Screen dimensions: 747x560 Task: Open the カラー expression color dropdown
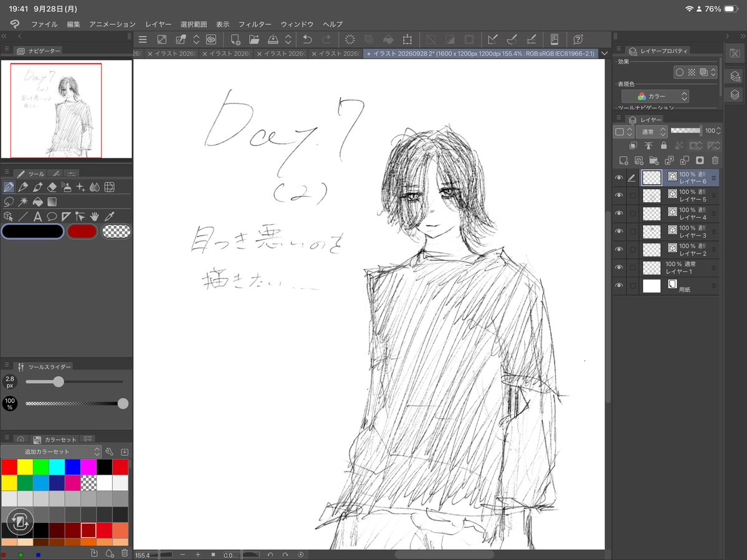(655, 96)
